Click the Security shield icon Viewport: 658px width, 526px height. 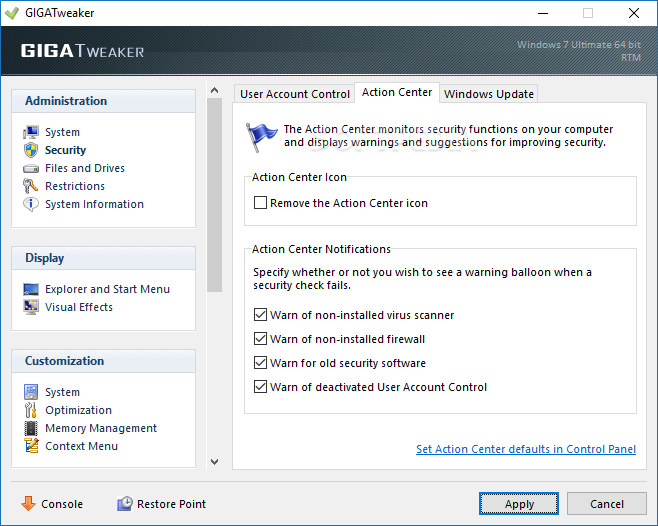(31, 150)
